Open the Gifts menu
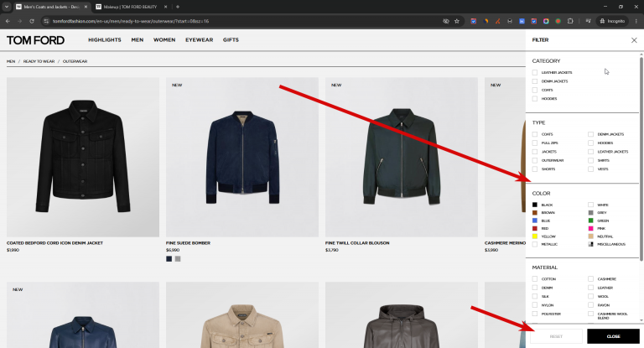644x348 pixels. 231,40
